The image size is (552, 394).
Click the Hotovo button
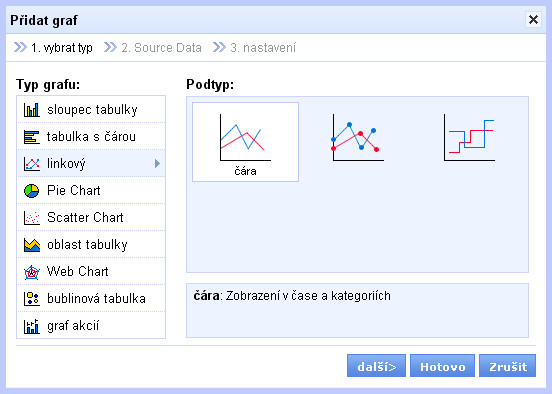(443, 366)
